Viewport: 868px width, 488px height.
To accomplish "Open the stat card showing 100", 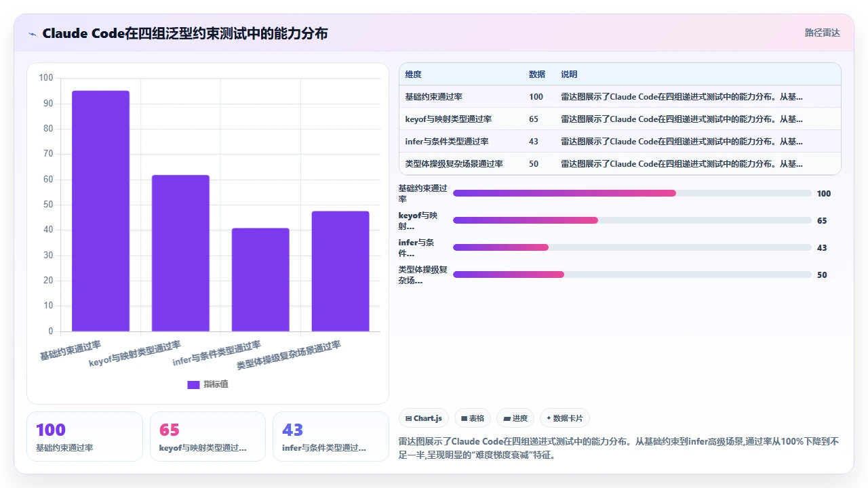I will [85, 436].
